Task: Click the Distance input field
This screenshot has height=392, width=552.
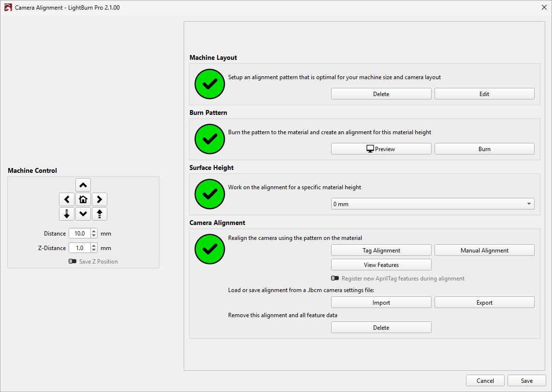Action: pos(79,234)
